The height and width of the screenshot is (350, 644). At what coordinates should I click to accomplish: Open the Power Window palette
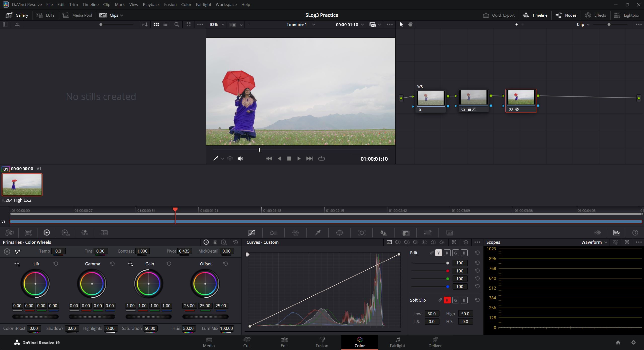[340, 233]
